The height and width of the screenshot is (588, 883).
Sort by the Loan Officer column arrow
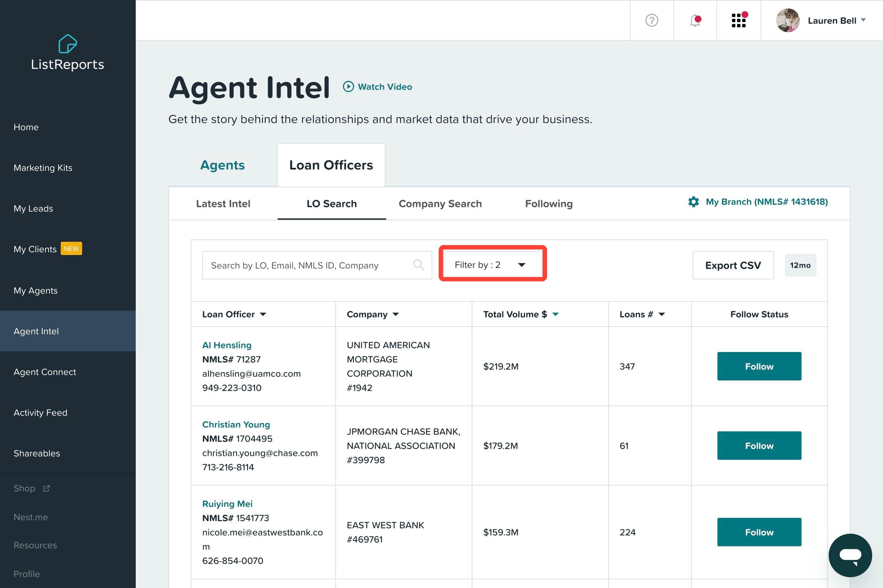pos(263,314)
